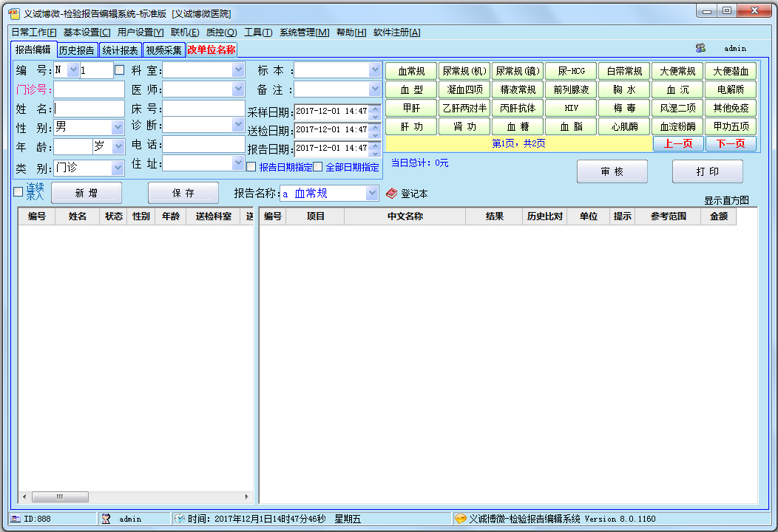Click the patient list scroll right arrow
This screenshot has height=532, width=778.
tap(247, 497)
